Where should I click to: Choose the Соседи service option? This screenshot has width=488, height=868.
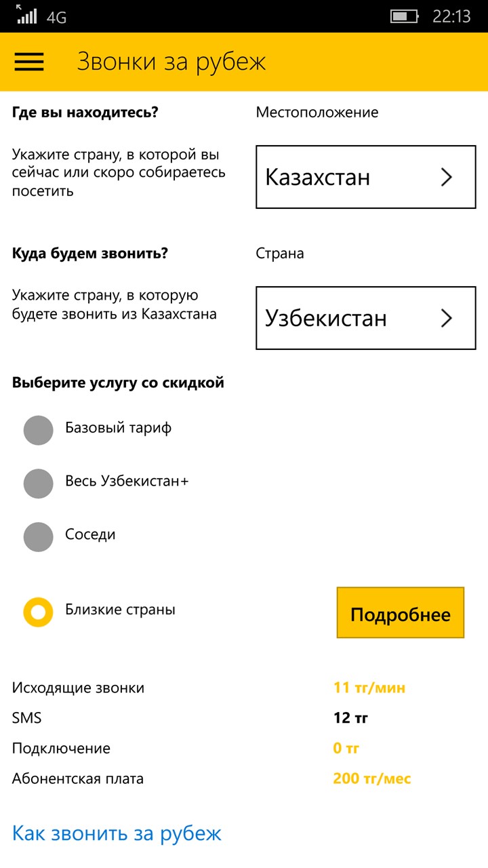(38, 536)
